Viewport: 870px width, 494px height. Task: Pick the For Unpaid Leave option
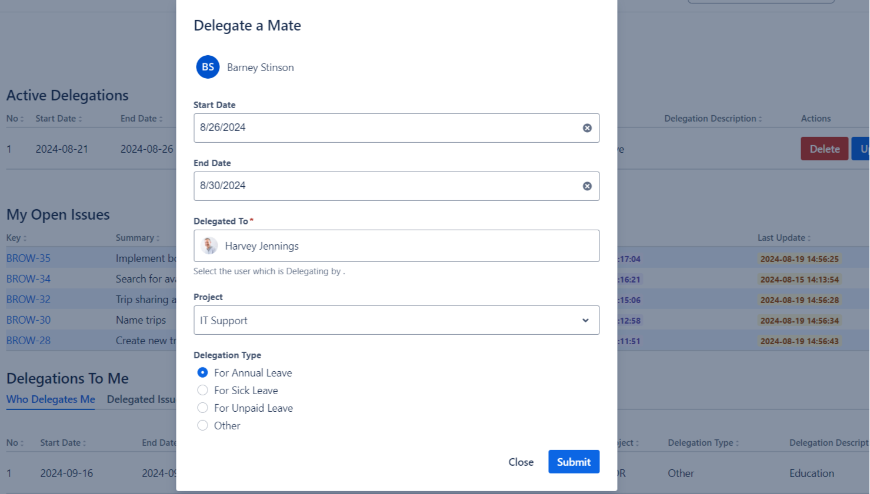[203, 408]
